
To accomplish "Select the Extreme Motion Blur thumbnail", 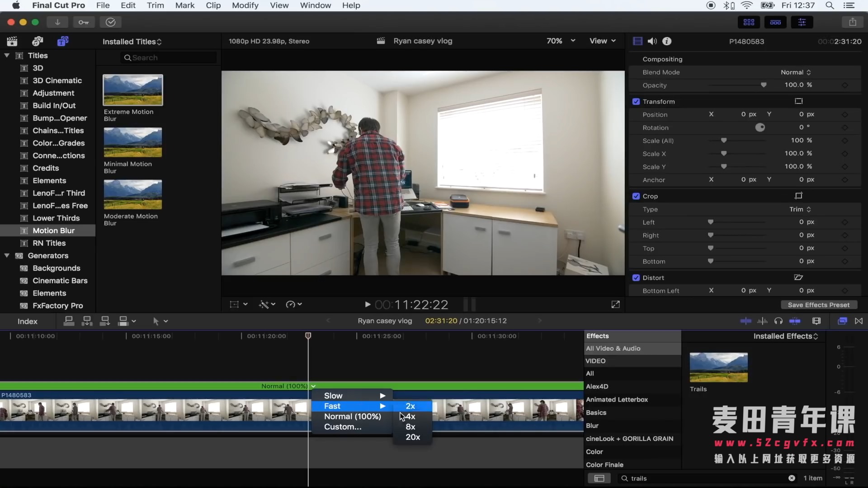I will coord(133,90).
